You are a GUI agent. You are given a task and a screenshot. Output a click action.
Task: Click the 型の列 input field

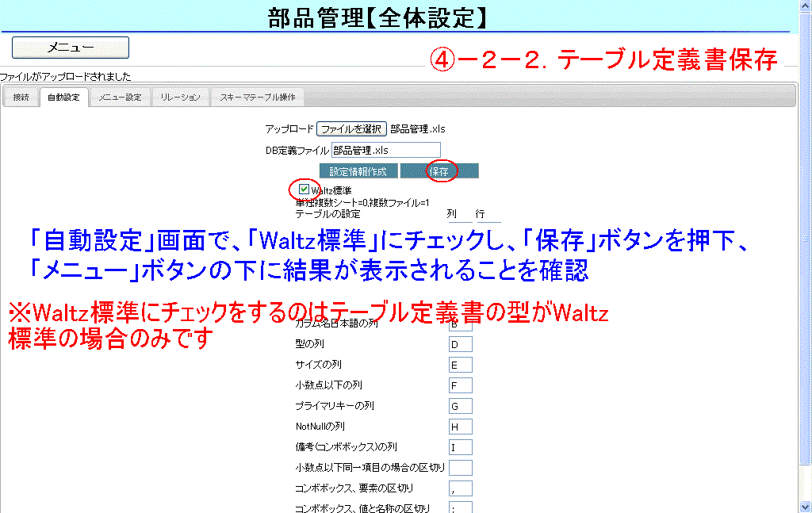pos(460,344)
